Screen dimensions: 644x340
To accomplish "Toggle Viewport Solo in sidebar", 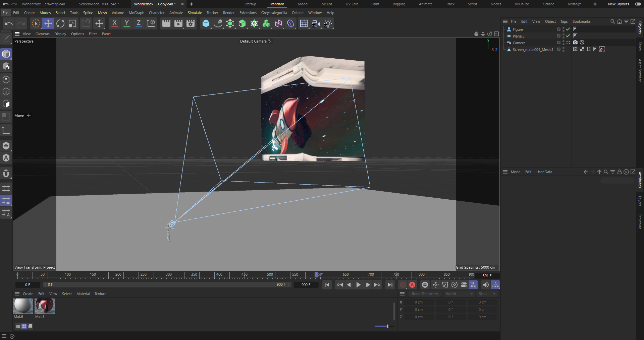I will [6, 146].
